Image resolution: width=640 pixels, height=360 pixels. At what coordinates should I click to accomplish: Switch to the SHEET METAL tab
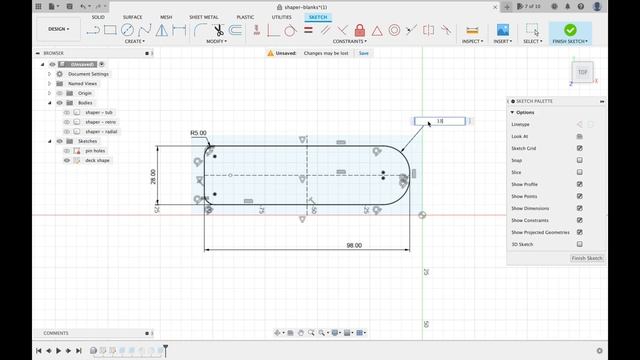pyautogui.click(x=204, y=17)
